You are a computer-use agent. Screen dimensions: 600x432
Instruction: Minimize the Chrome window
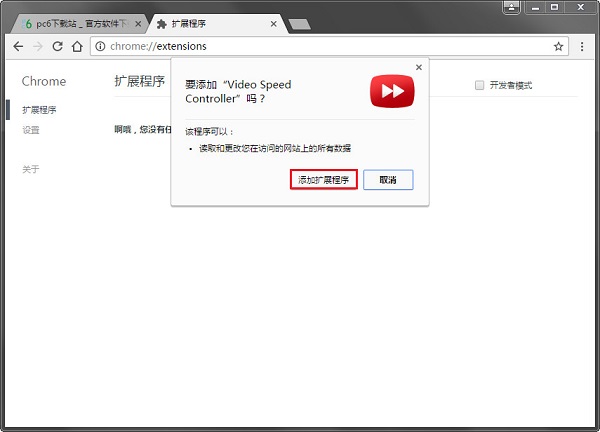(x=535, y=7)
